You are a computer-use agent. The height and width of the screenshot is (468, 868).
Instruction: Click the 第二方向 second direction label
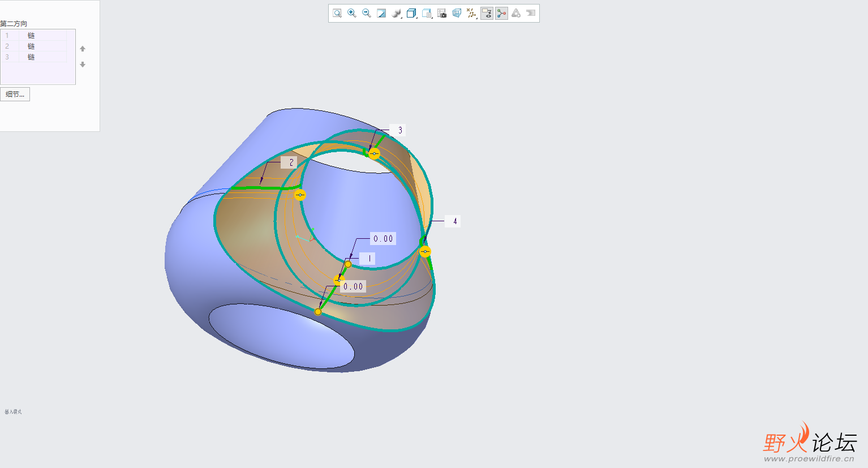click(14, 24)
